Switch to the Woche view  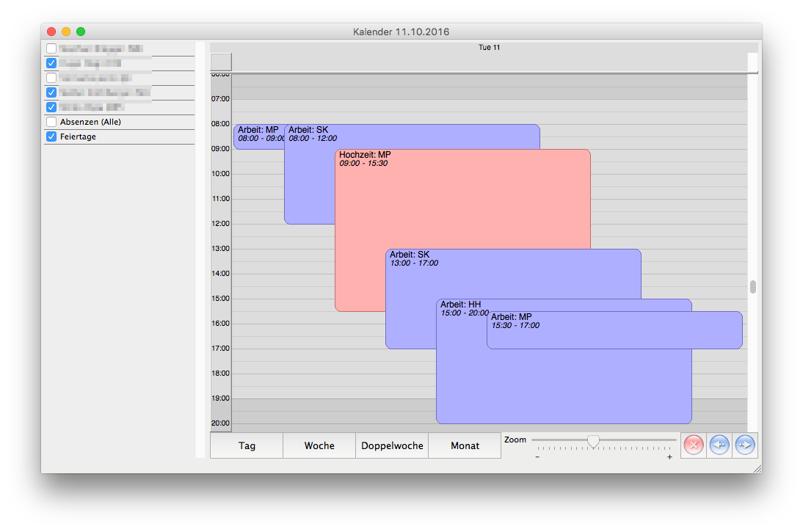tap(319, 445)
